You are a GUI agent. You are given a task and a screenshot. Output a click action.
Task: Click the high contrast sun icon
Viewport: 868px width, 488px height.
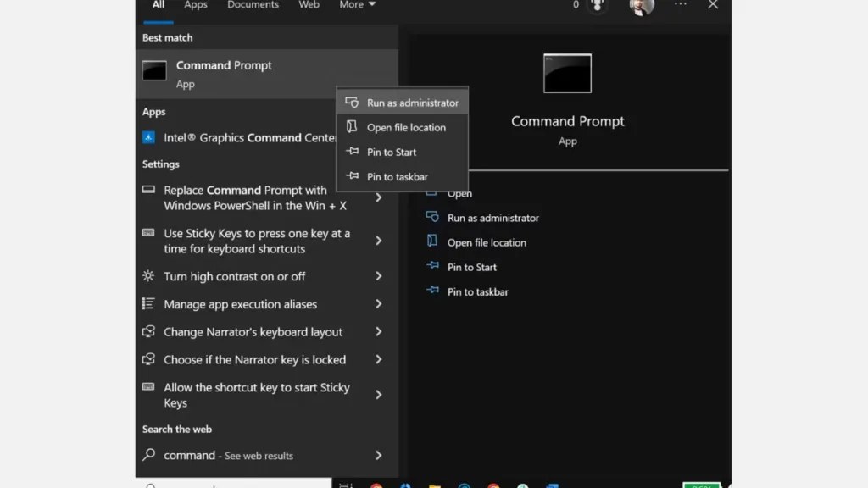pos(148,275)
